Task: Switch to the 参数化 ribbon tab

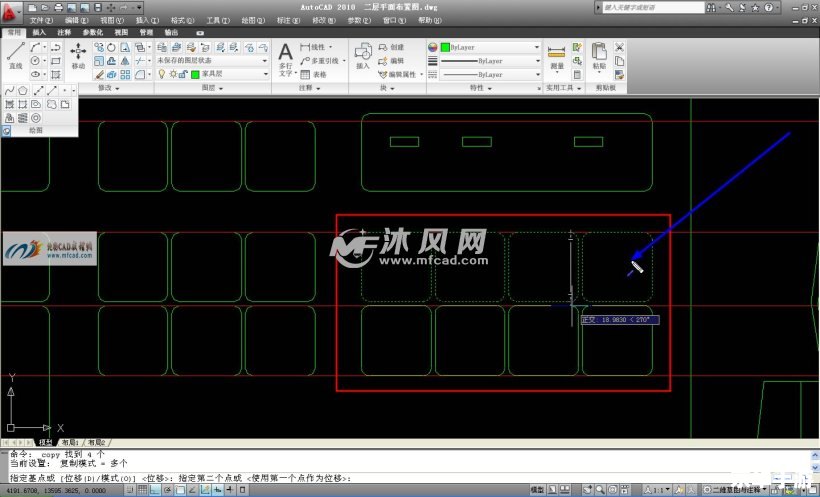Action: [93, 32]
